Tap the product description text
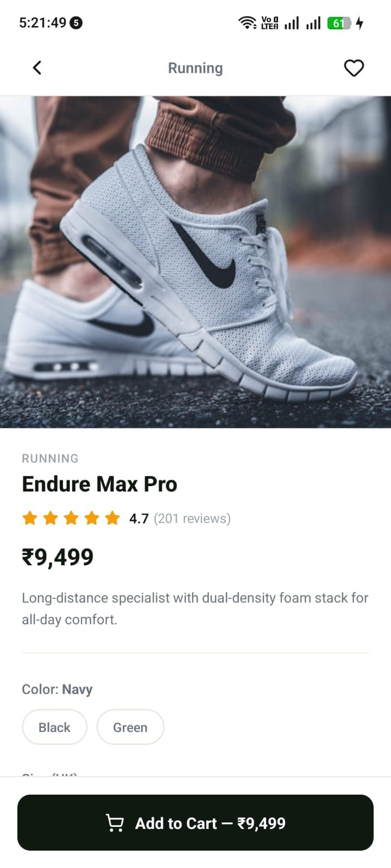Screen dimensions: 391x868 195,609
